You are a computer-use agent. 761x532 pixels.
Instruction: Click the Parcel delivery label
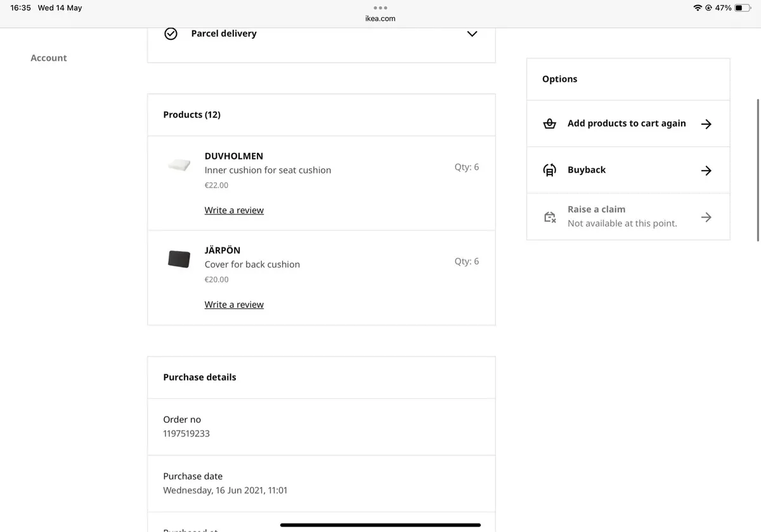224,34
